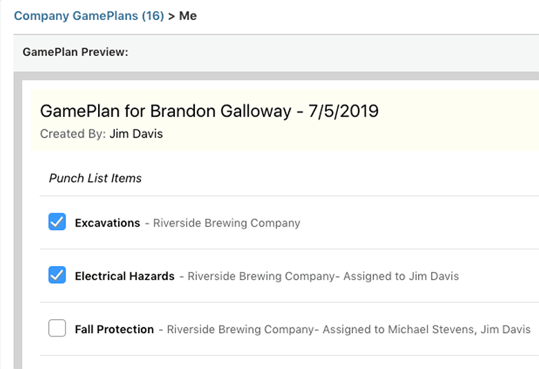Check the Fall Protection checkbox
The height and width of the screenshot is (369, 539).
pyautogui.click(x=57, y=328)
